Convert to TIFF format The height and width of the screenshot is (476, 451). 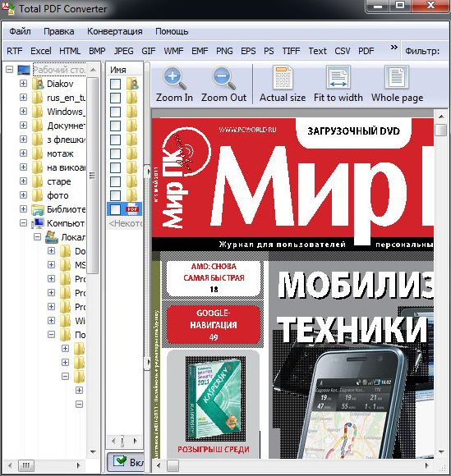pyautogui.click(x=291, y=51)
